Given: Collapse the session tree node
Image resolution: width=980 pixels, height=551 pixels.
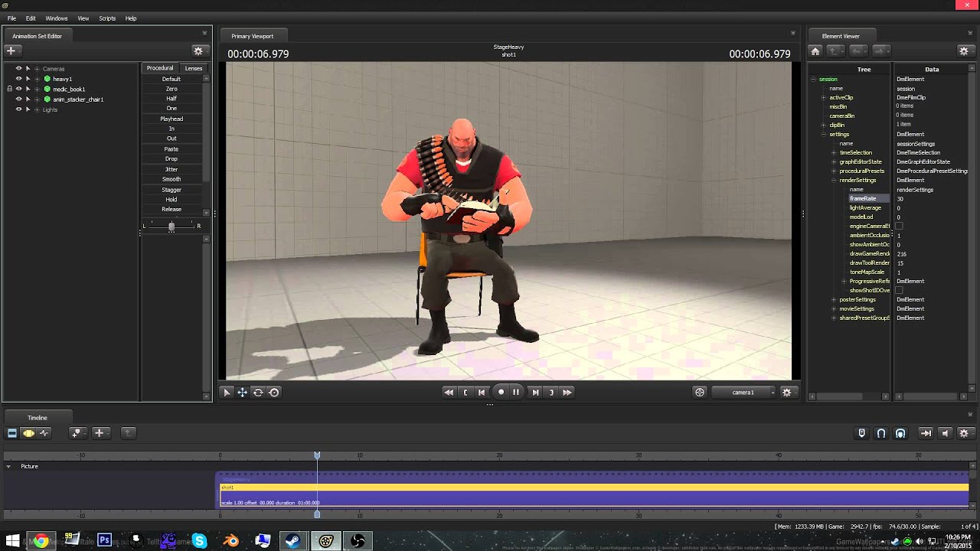Looking at the screenshot, I should [x=814, y=79].
